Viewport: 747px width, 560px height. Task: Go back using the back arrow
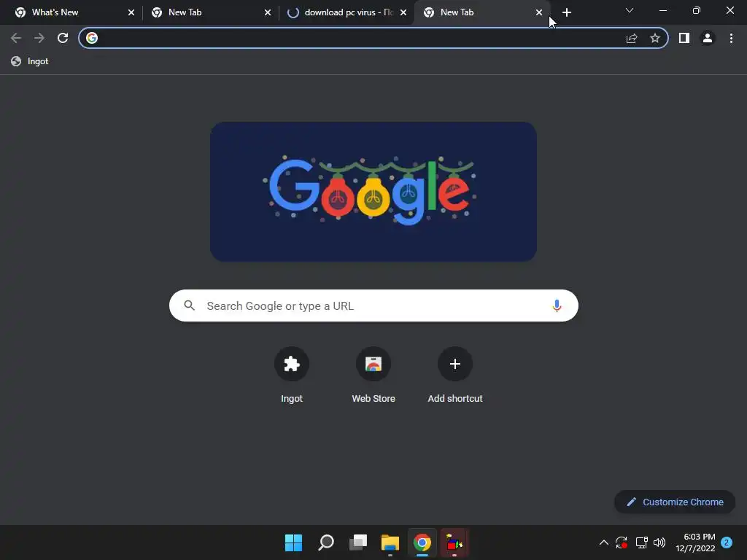16,38
